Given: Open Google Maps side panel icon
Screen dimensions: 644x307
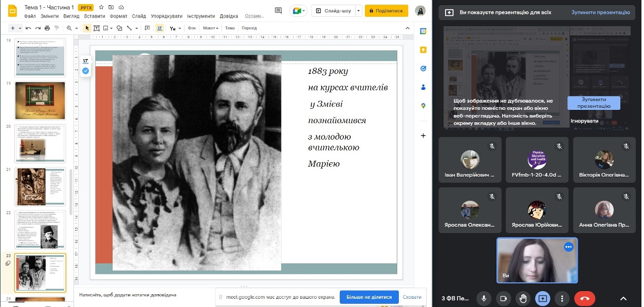Looking at the screenshot, I should (423, 106).
